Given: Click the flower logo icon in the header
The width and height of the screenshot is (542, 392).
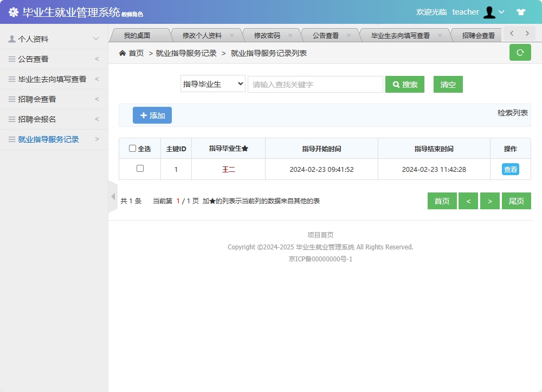Looking at the screenshot, I should point(14,11).
